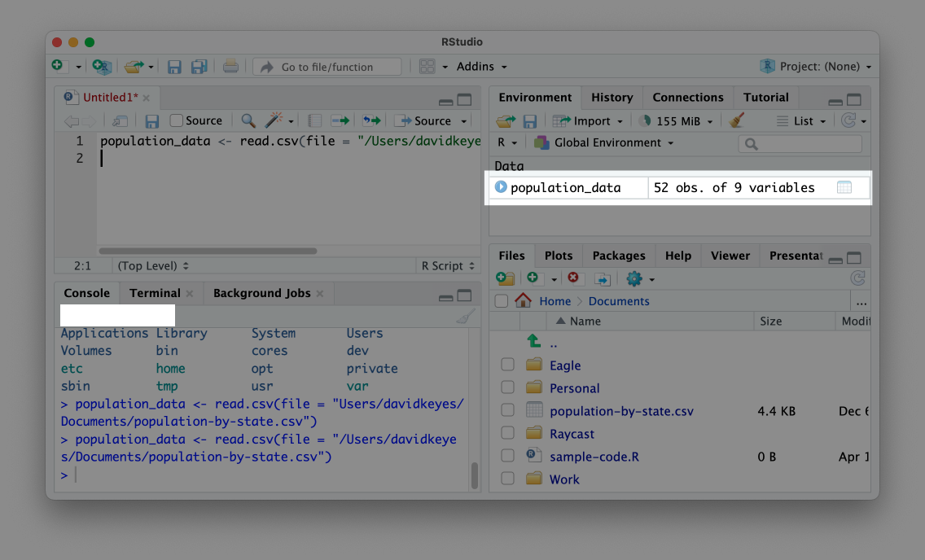Screen dimensions: 925x560
Task: Expand the population_data object with the blue arrow
Action: (x=500, y=186)
